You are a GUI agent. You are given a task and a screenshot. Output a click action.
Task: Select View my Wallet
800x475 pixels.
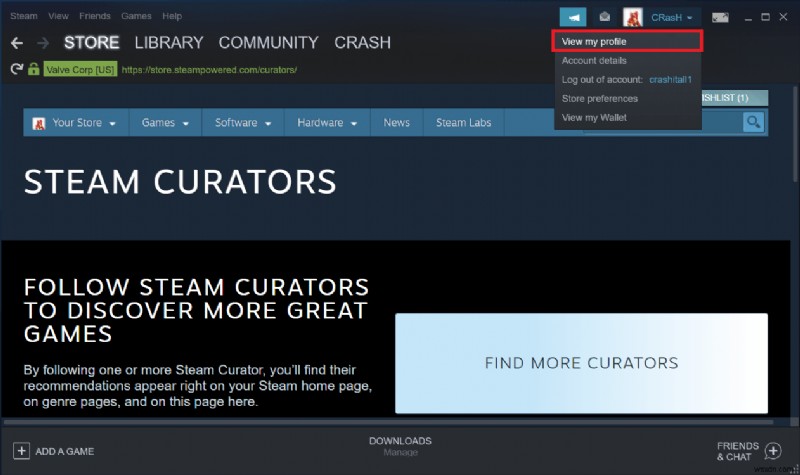pyautogui.click(x=594, y=117)
